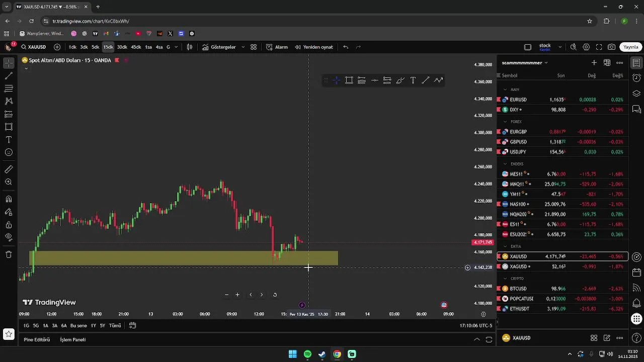This screenshot has width=644, height=362.
Task: Open the layout setup square icon
Action: (x=528, y=47)
